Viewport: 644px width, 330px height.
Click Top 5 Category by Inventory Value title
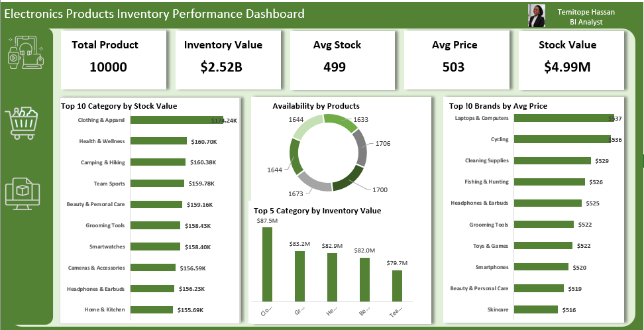317,211
